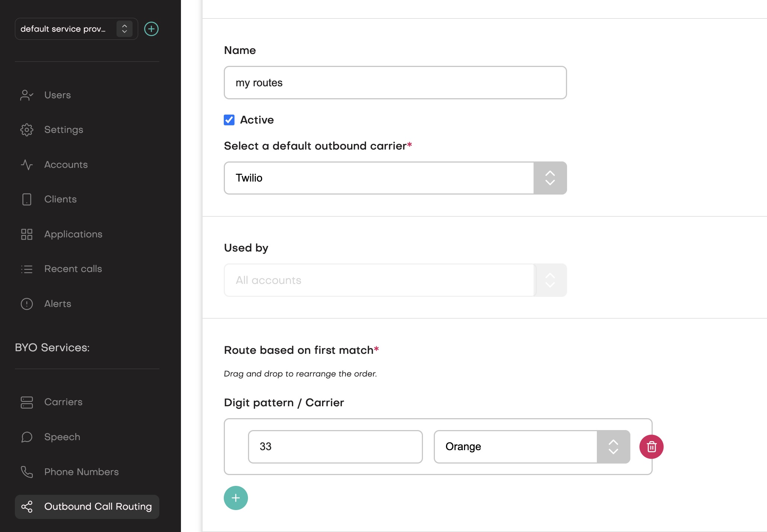Open the Used by accounts dropdown
This screenshot has height=532, width=767.
click(x=551, y=280)
